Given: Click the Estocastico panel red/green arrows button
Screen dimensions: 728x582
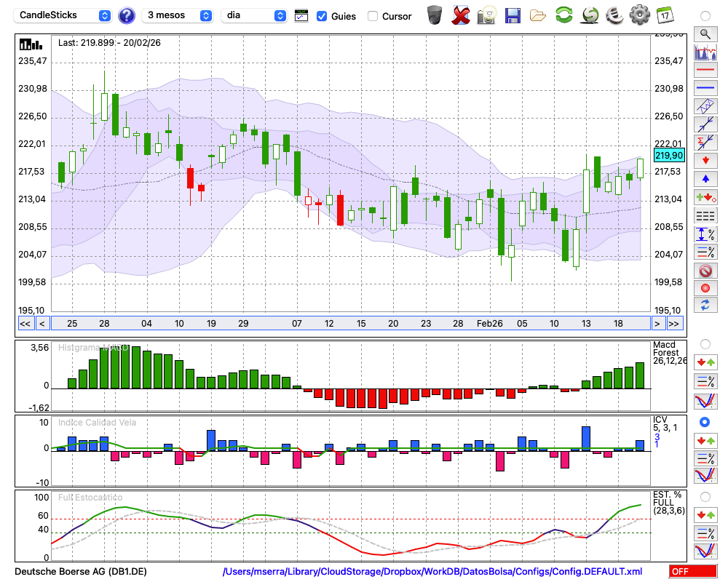Looking at the screenshot, I should [705, 515].
